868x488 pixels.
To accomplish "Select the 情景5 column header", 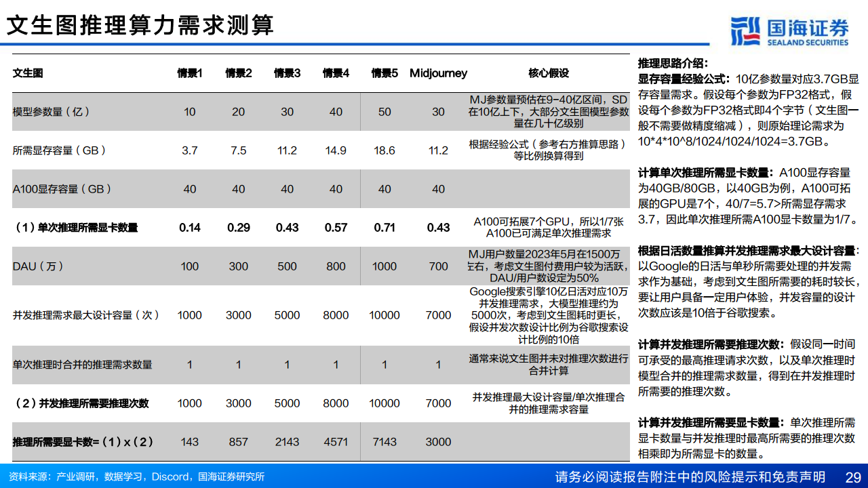I will (384, 73).
